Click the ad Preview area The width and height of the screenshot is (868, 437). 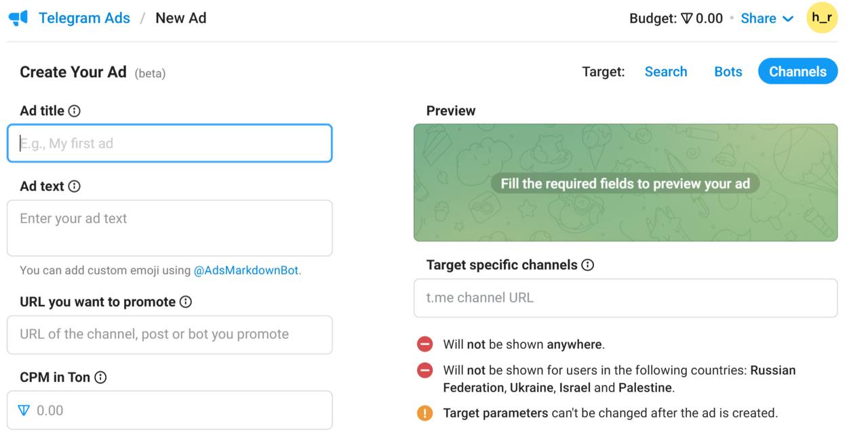[626, 183]
